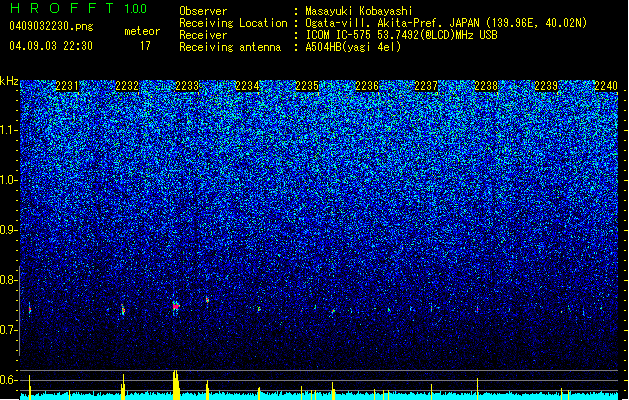Viewport: 629px width, 400px height.
Task: Click the kHz axis unit label
Action: tap(9, 81)
